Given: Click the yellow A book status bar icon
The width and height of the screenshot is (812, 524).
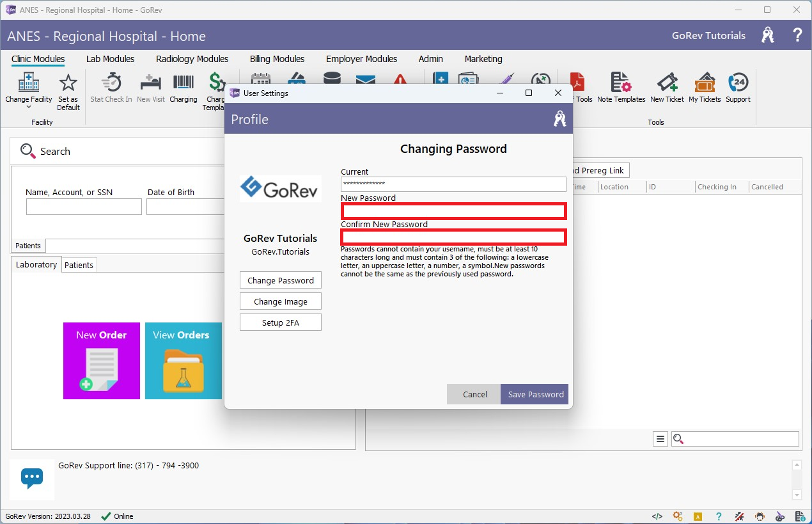Looking at the screenshot, I should point(699,516).
